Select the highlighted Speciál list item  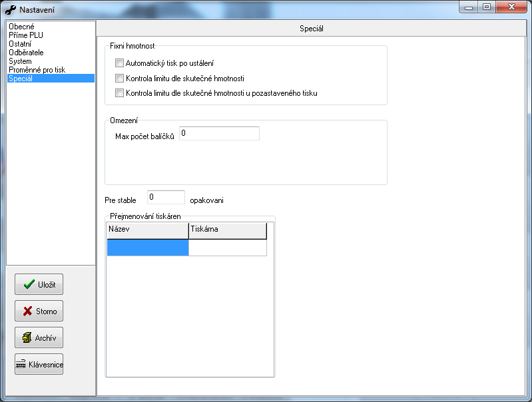20,79
